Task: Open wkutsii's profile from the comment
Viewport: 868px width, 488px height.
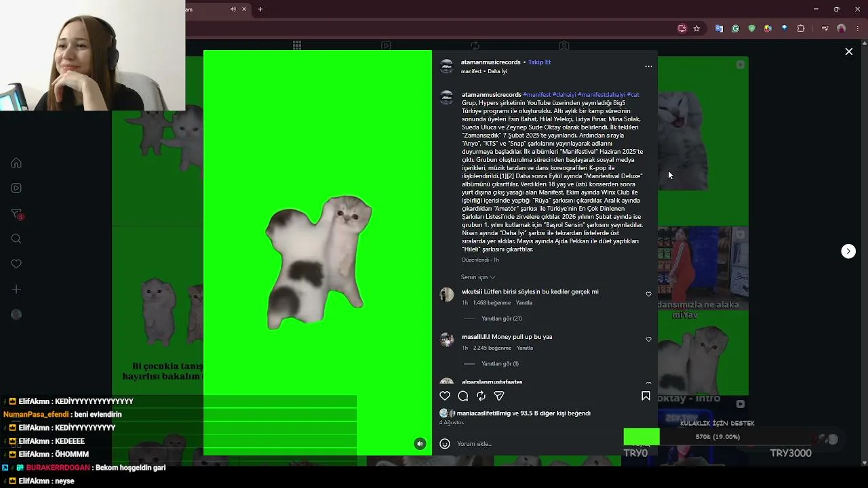Action: [x=472, y=292]
